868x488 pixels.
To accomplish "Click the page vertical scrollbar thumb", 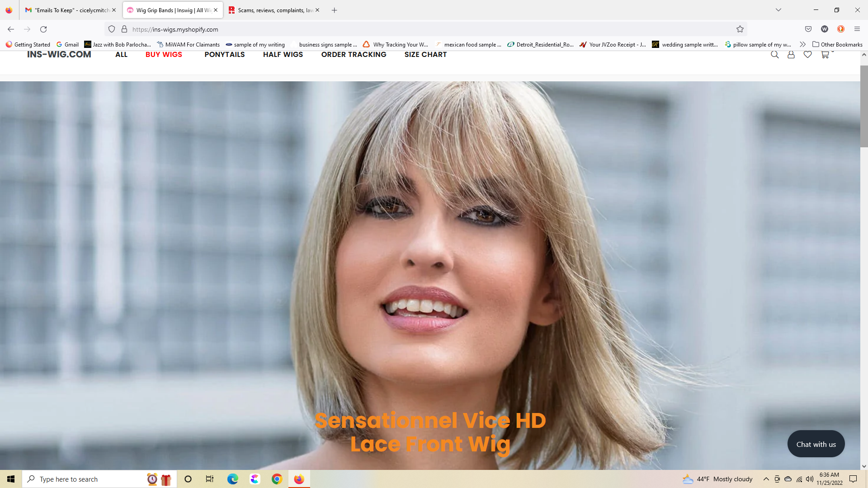I will [x=864, y=106].
